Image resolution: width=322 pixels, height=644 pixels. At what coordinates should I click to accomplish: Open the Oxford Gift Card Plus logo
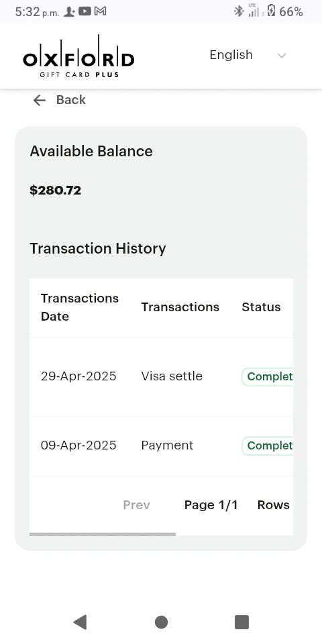[x=78, y=56]
